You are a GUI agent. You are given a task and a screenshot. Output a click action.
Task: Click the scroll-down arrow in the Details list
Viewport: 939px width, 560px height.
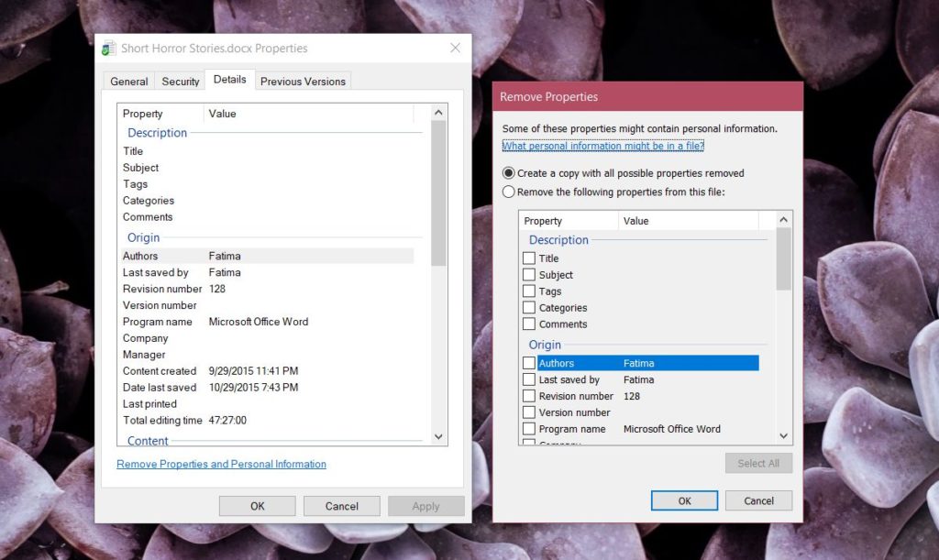pos(438,435)
